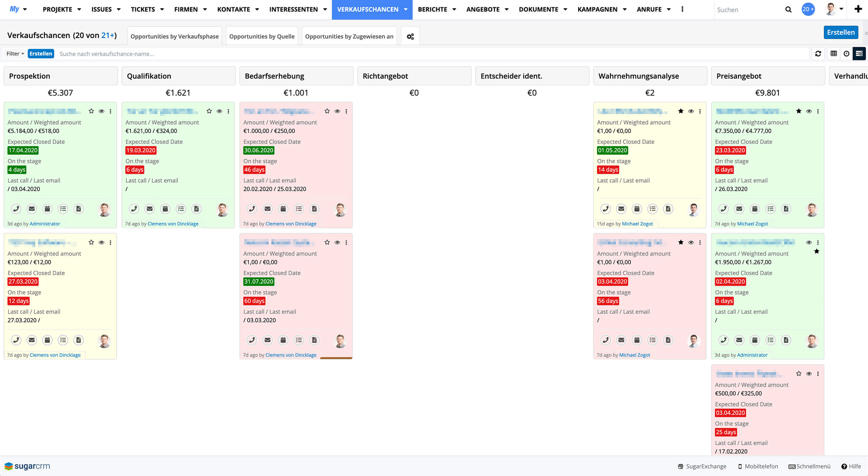
Task: Click the blue Erstellen button top right
Action: (x=841, y=32)
